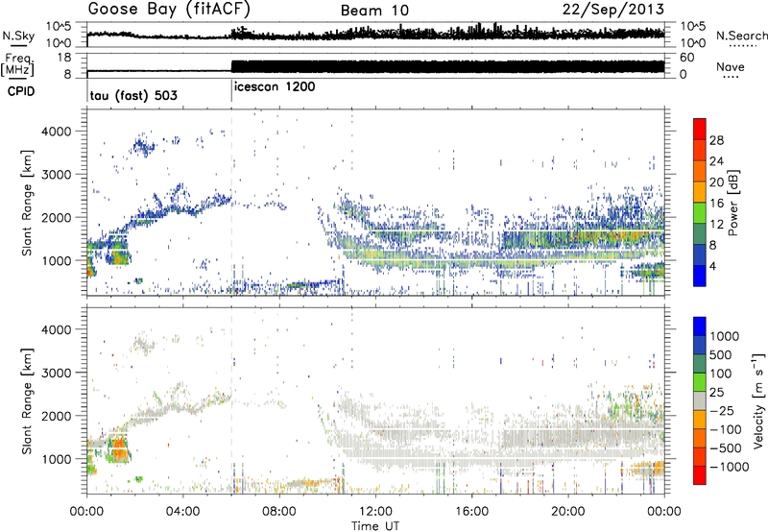Click the 'Beam 10' label

point(374,11)
